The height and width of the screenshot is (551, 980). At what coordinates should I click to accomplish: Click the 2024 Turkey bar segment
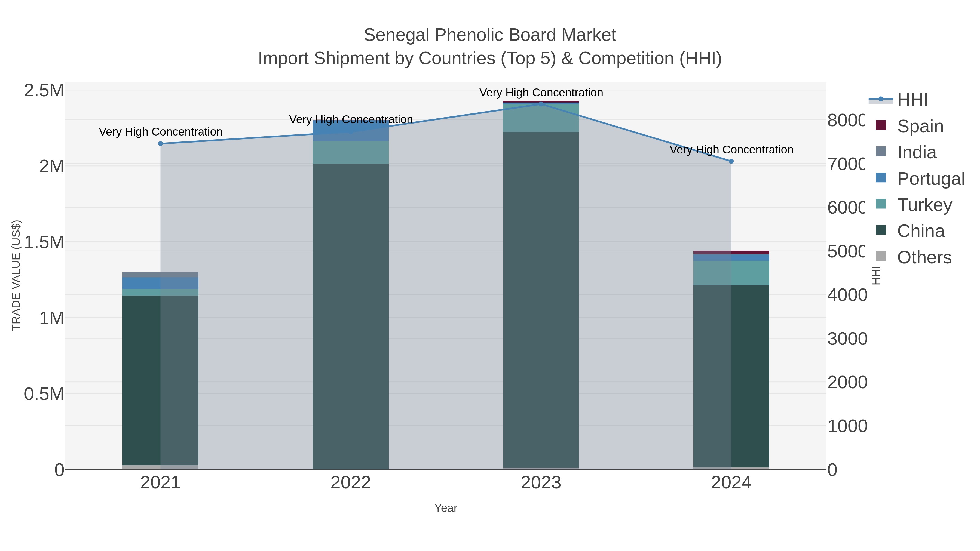click(x=731, y=273)
